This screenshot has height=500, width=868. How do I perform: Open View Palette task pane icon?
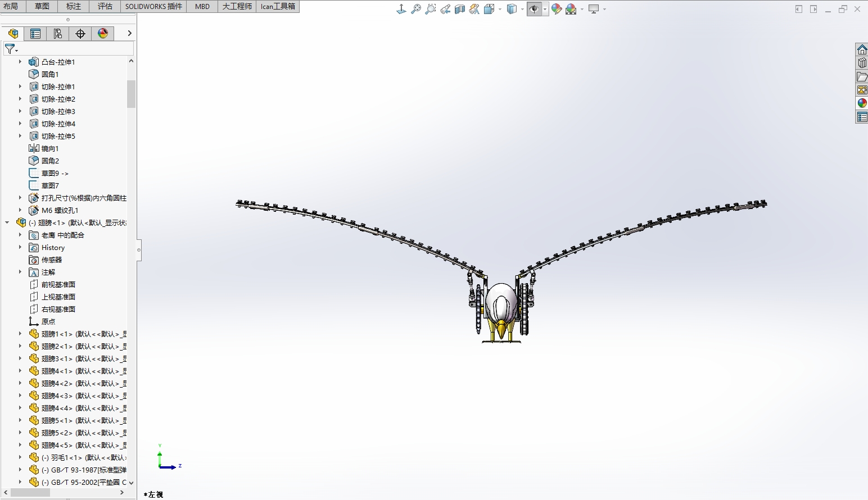point(862,90)
